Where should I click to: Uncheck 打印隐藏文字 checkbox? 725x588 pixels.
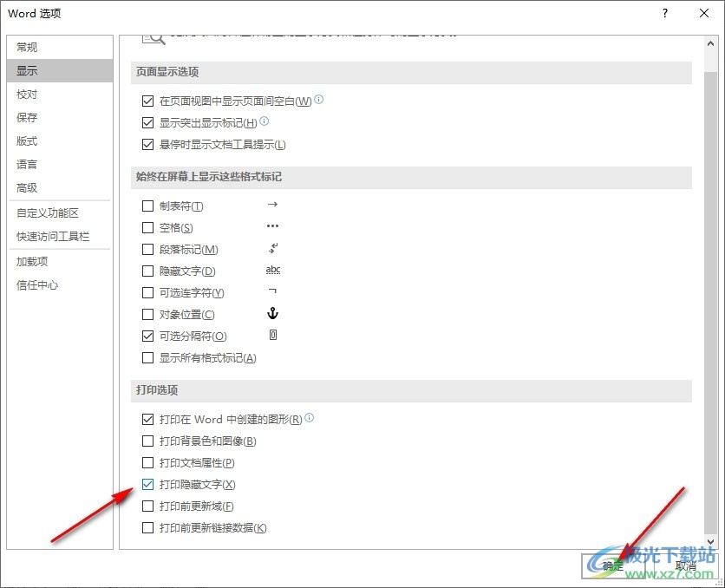[147, 485]
